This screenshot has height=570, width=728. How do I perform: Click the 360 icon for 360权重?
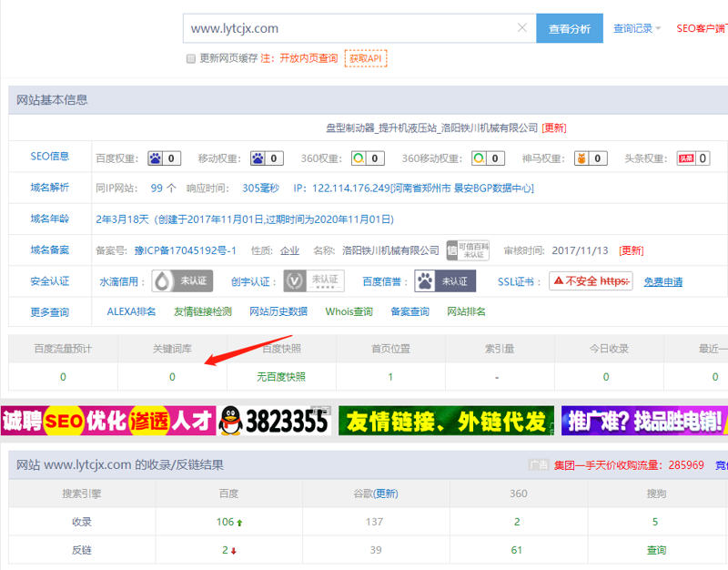coord(359,158)
